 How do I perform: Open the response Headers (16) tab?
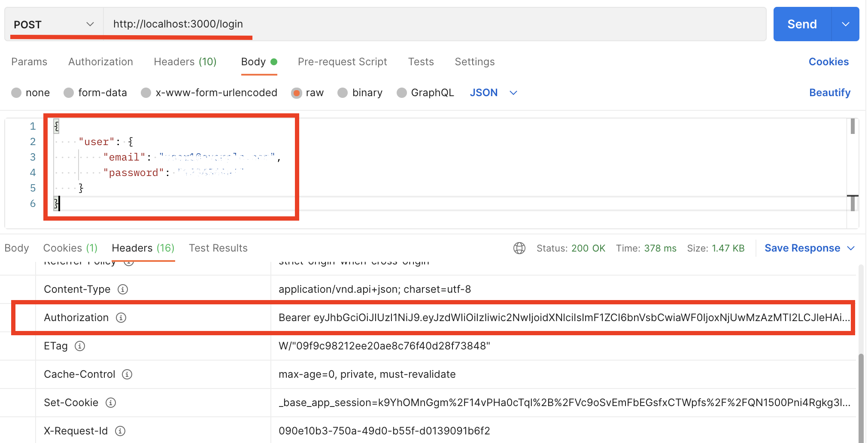click(143, 248)
